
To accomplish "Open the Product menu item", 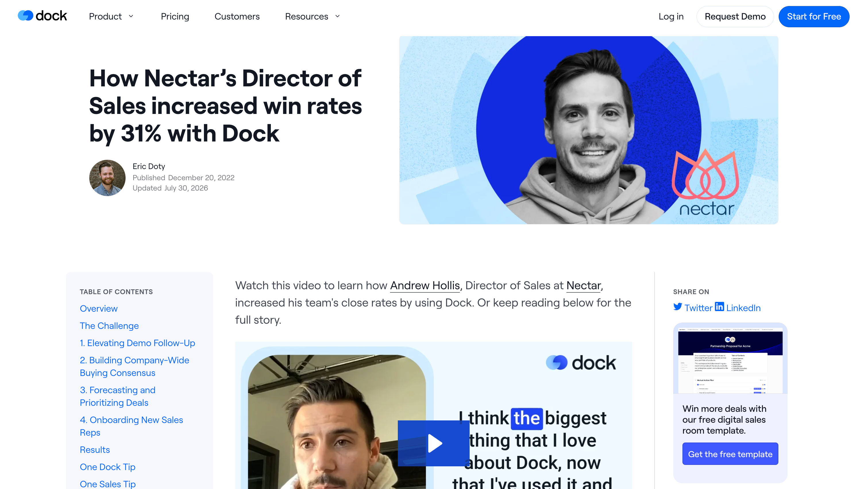I will 105,16.
